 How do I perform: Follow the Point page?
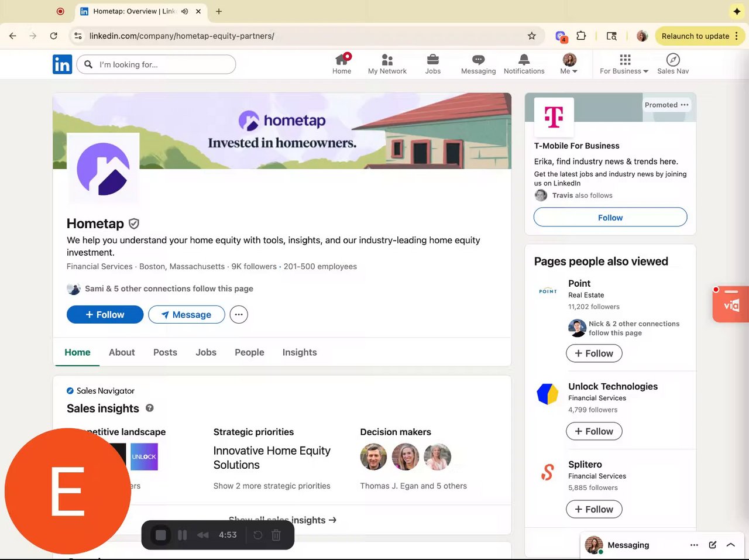[x=594, y=353]
